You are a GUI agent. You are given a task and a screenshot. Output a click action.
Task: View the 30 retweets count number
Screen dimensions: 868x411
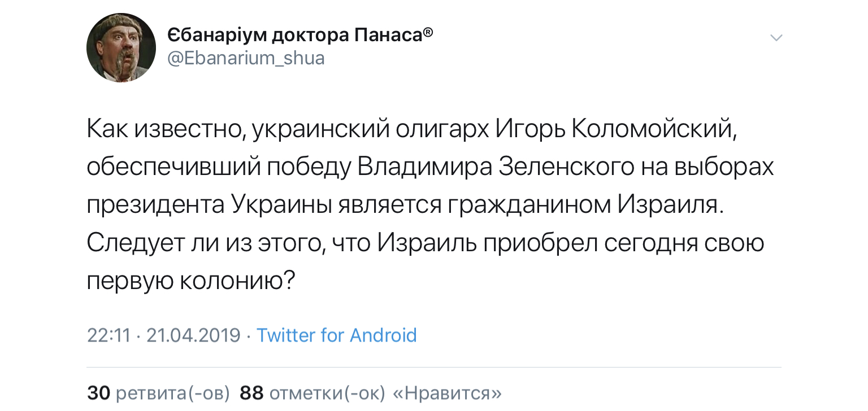98,393
